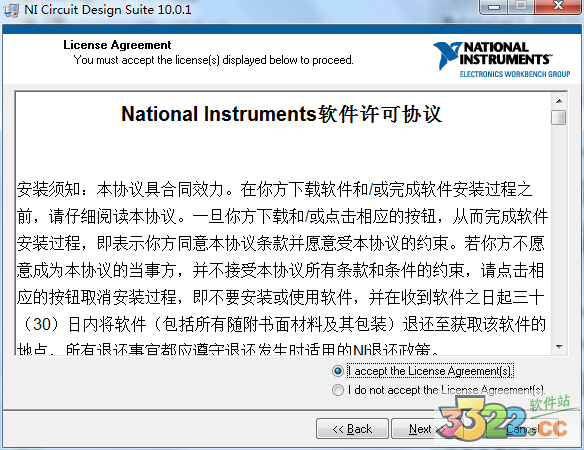The width and height of the screenshot is (584, 450).
Task: Click the "You must accept the license(s)" subtitle
Action: coord(213,60)
